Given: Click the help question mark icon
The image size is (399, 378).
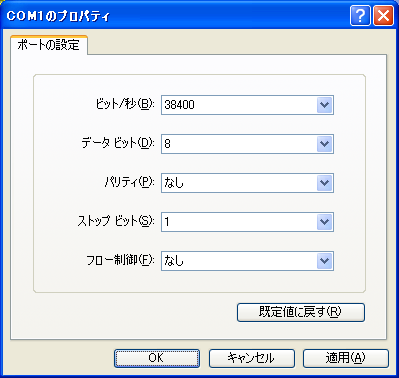Looking at the screenshot, I should 360,15.
